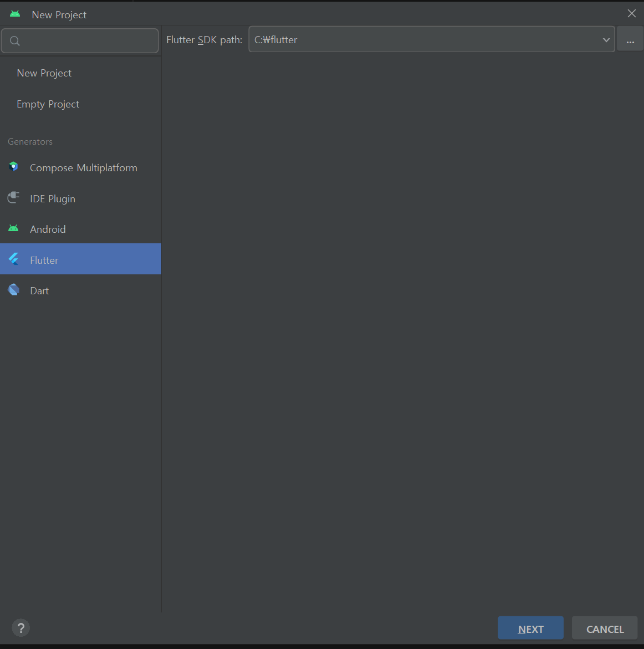Click into the project type search box
The image size is (644, 649).
[x=80, y=40]
